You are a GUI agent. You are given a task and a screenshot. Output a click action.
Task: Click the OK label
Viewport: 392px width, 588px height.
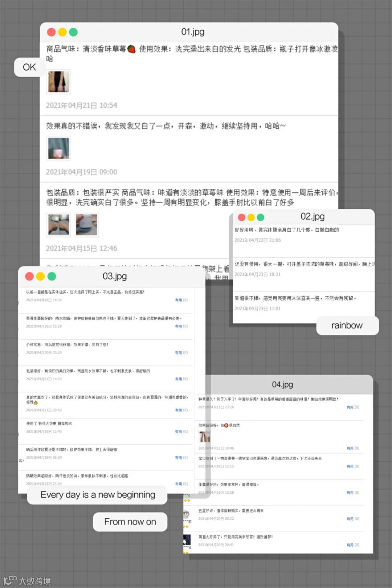[x=29, y=67]
